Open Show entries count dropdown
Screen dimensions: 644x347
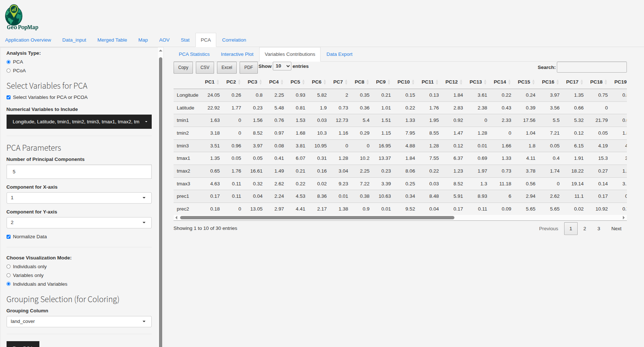[282, 66]
